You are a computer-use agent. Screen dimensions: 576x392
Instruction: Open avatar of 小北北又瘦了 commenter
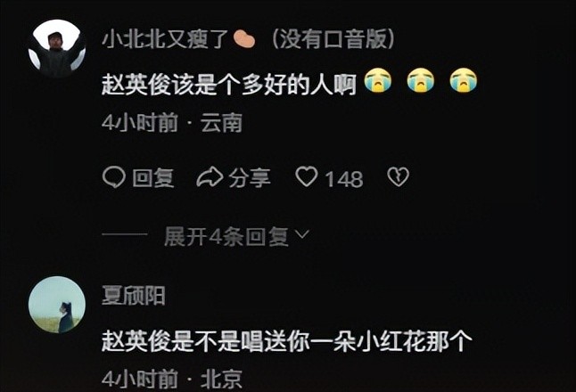click(57, 48)
